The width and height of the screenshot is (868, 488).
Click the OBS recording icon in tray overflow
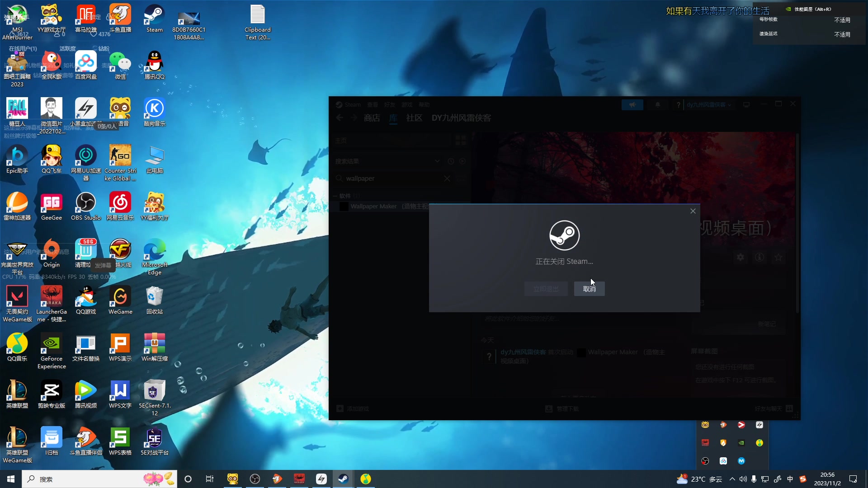[705, 461]
